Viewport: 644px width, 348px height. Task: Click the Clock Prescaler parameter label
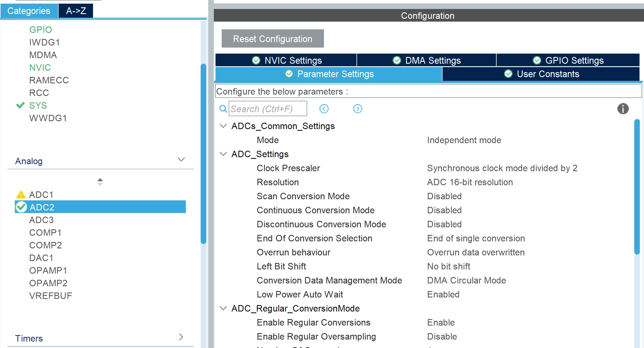[x=288, y=168]
